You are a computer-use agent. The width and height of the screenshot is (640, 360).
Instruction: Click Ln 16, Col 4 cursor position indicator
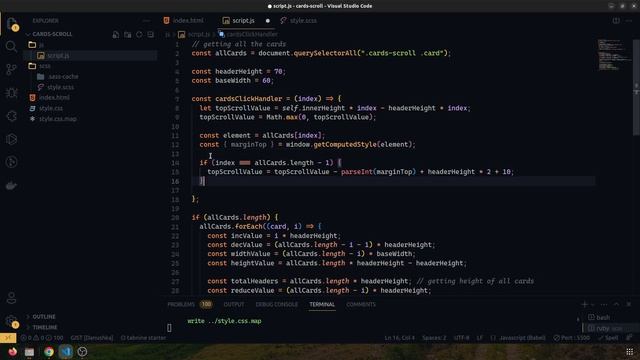point(400,338)
